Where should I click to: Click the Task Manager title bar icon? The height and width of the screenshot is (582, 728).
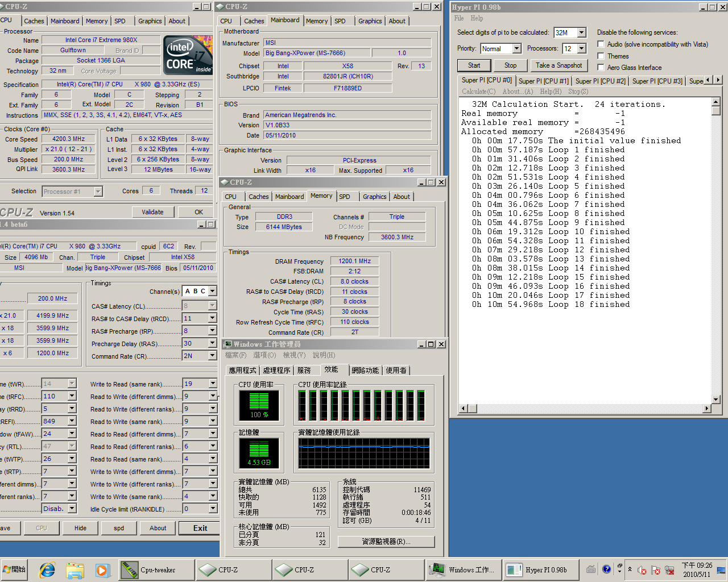point(228,344)
